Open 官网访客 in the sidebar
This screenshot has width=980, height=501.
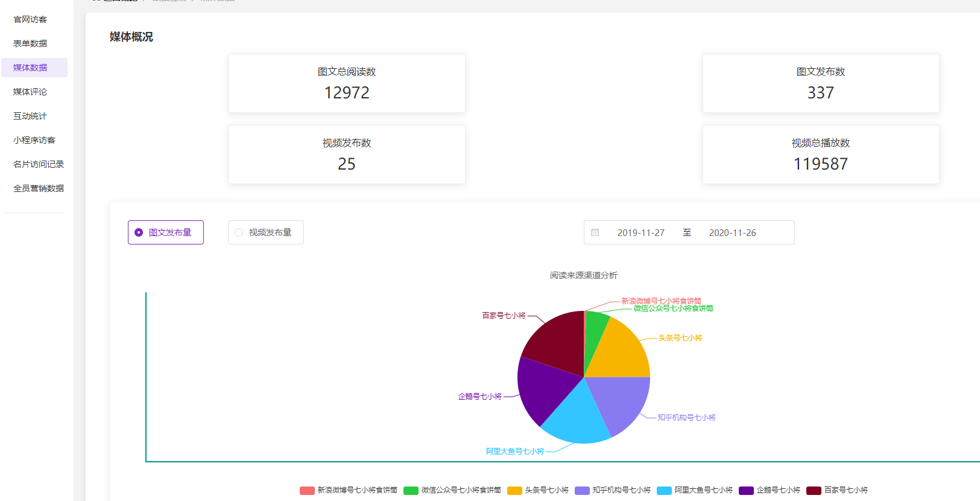pos(30,19)
